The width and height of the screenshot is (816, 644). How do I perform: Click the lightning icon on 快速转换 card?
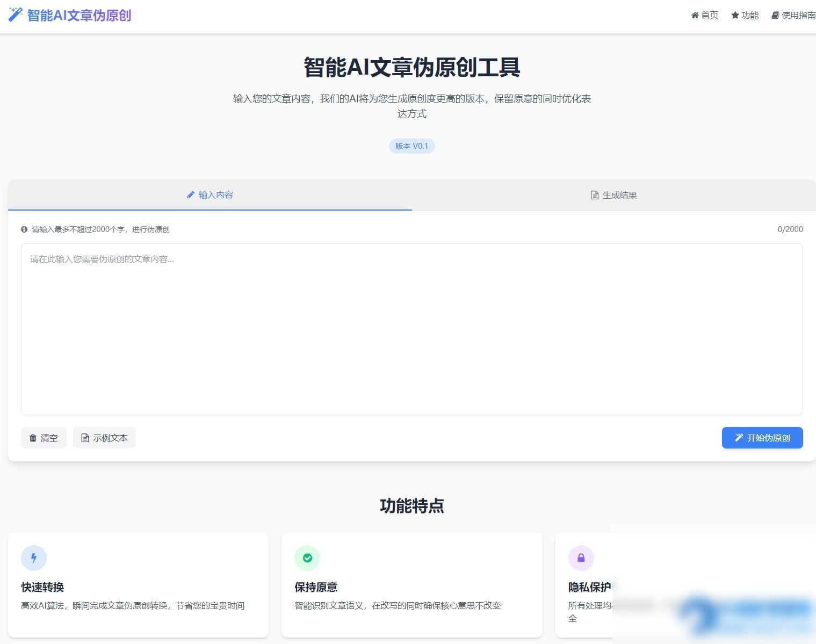tap(33, 558)
